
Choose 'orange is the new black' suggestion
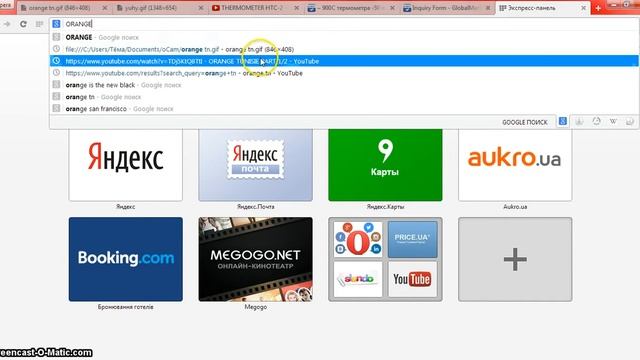[x=344, y=85]
